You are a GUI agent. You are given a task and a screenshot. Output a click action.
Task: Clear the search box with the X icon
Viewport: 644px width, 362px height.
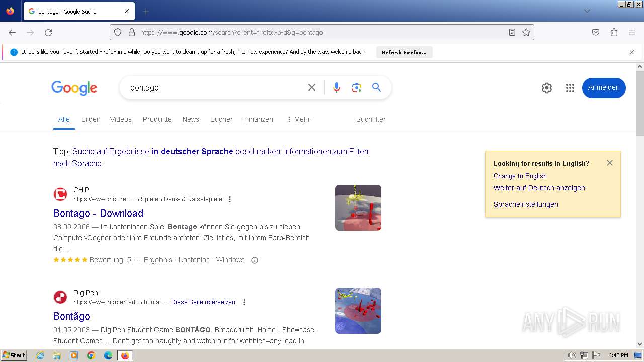[312, 87]
